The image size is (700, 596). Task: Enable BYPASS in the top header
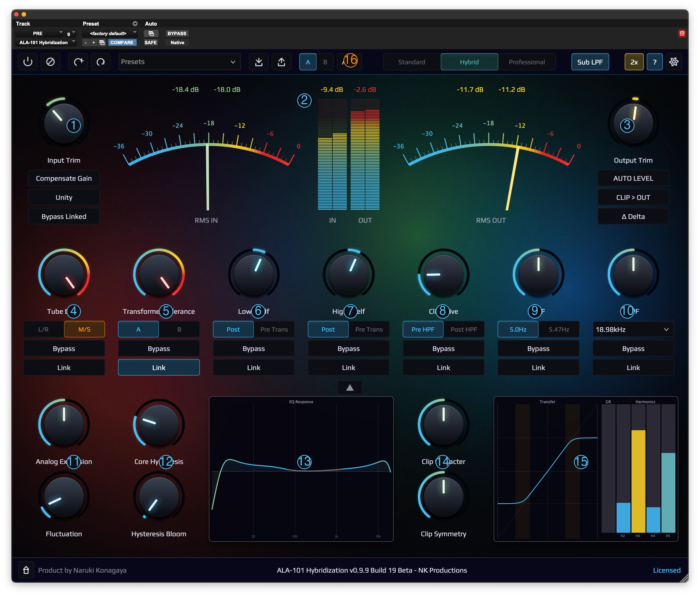click(x=177, y=33)
